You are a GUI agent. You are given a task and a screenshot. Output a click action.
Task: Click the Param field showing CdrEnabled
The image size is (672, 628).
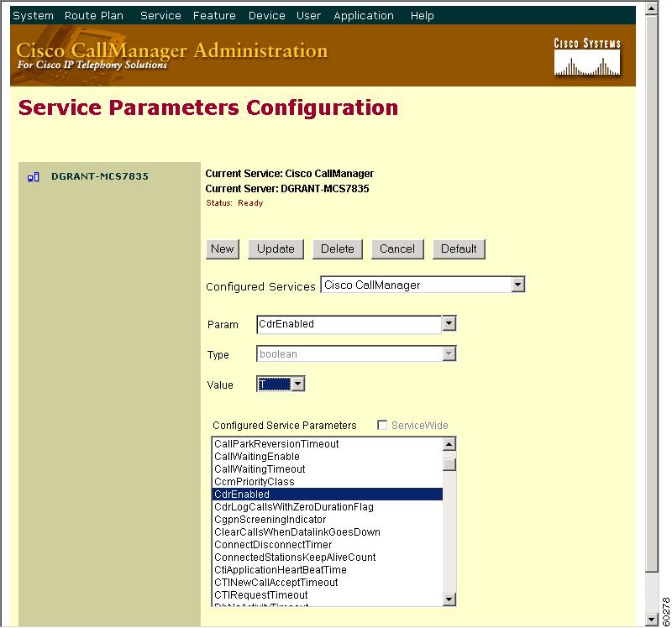[349, 324]
